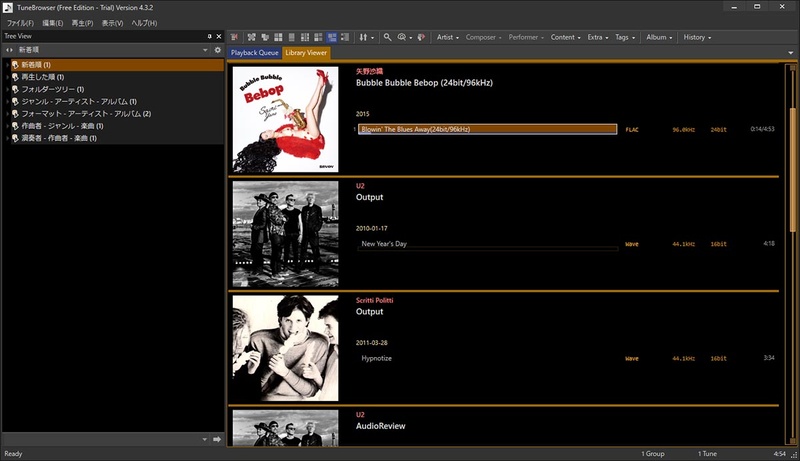Choose the three-column tile view icon
800x461 pixels.
pyautogui.click(x=305, y=37)
